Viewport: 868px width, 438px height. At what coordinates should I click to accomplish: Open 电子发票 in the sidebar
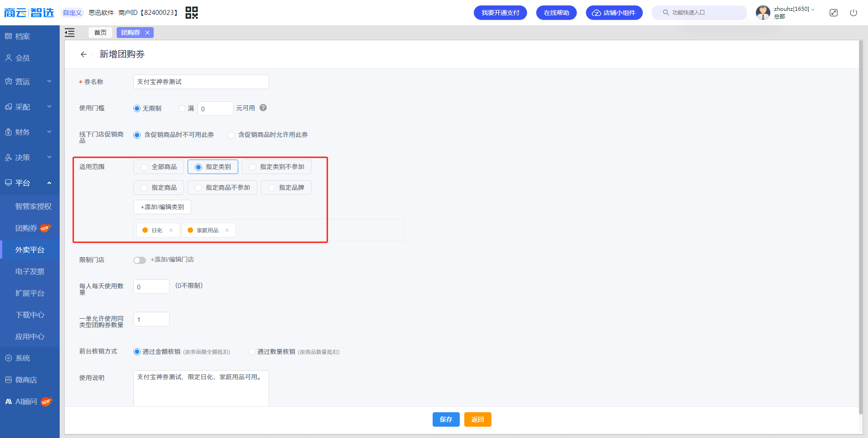pos(30,271)
